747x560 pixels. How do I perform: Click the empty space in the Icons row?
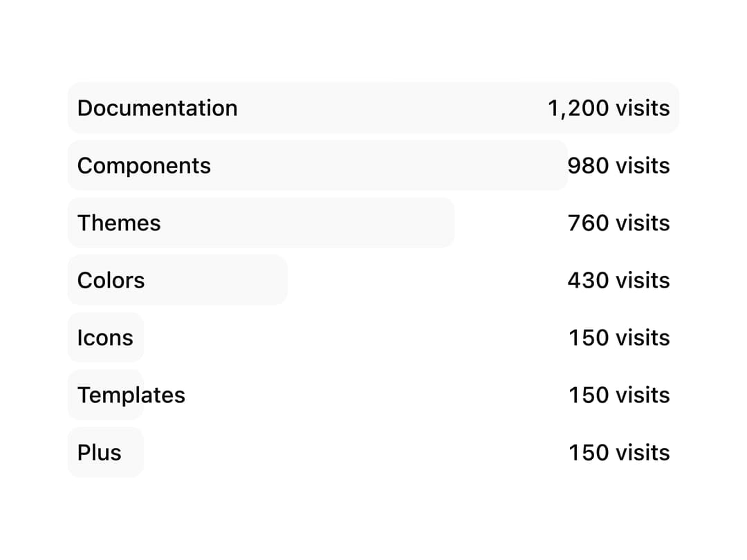click(x=355, y=337)
